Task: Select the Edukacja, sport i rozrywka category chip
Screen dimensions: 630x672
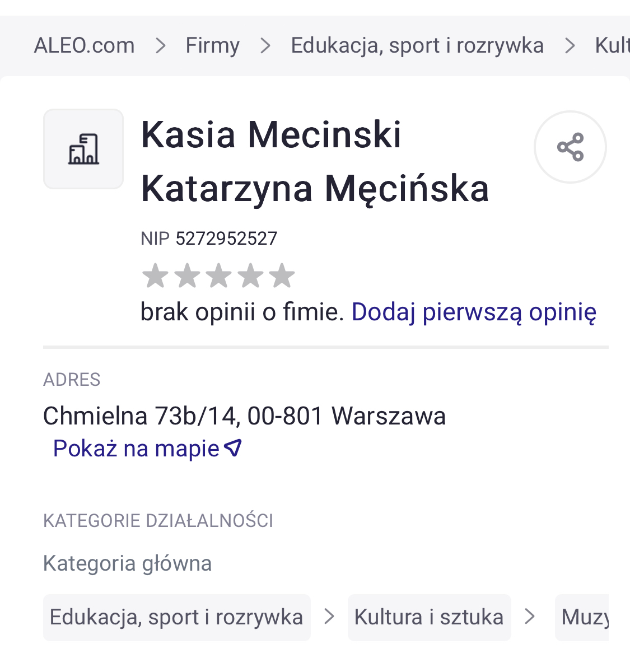Action: click(176, 617)
